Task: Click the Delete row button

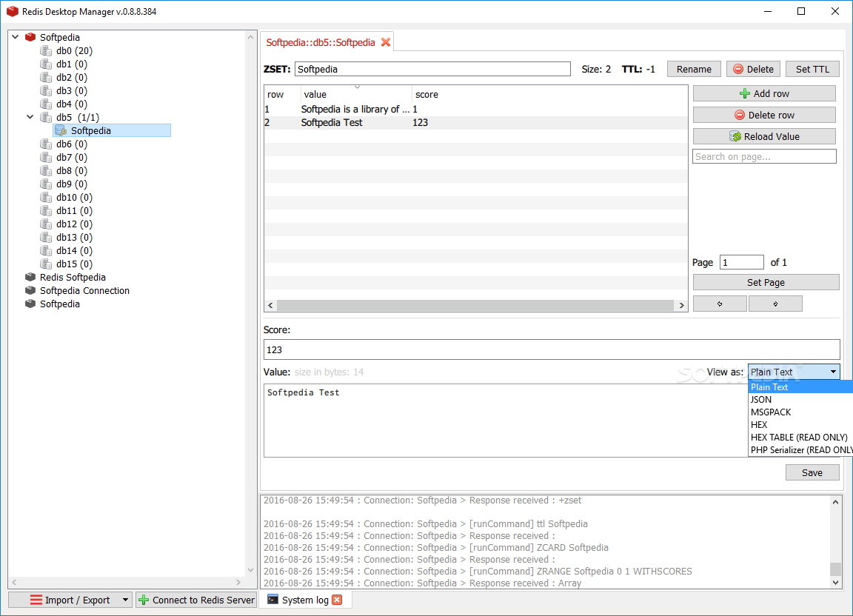Action: tap(764, 115)
